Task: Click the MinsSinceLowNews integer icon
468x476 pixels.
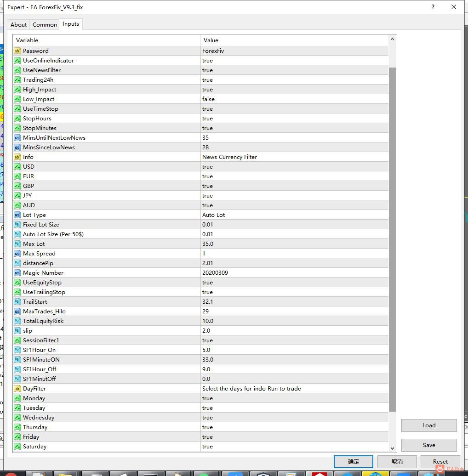Action: (x=17, y=147)
